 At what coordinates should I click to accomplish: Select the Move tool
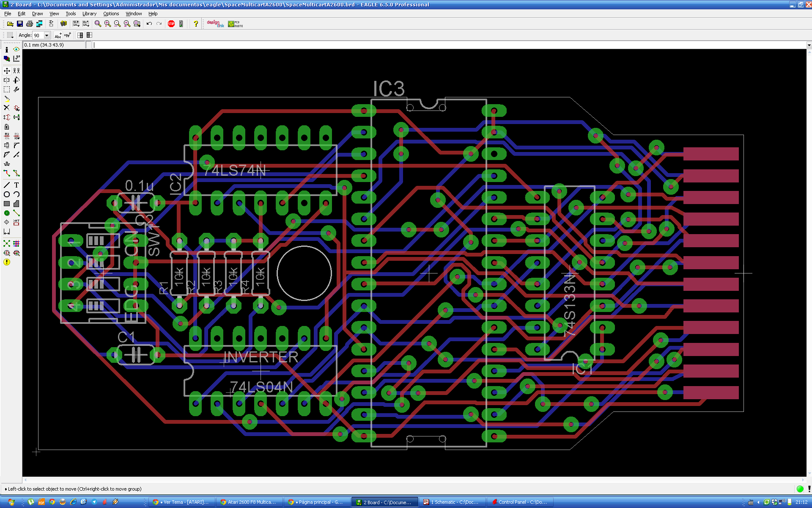7,71
